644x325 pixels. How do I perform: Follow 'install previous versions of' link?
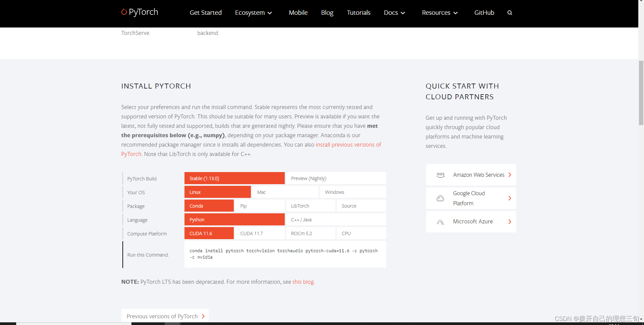348,145
